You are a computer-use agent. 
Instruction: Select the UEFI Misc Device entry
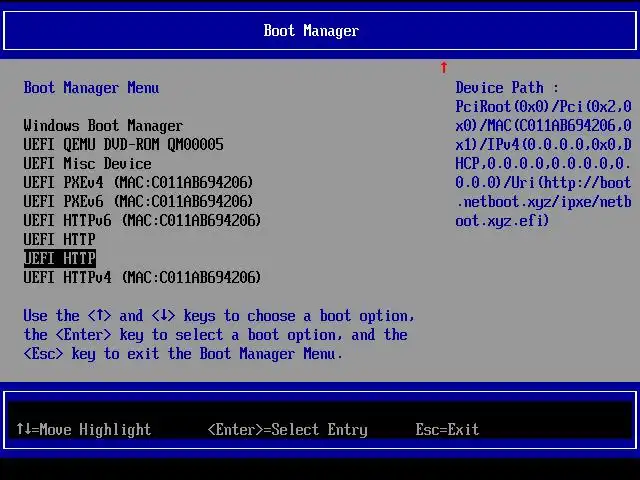click(x=87, y=164)
